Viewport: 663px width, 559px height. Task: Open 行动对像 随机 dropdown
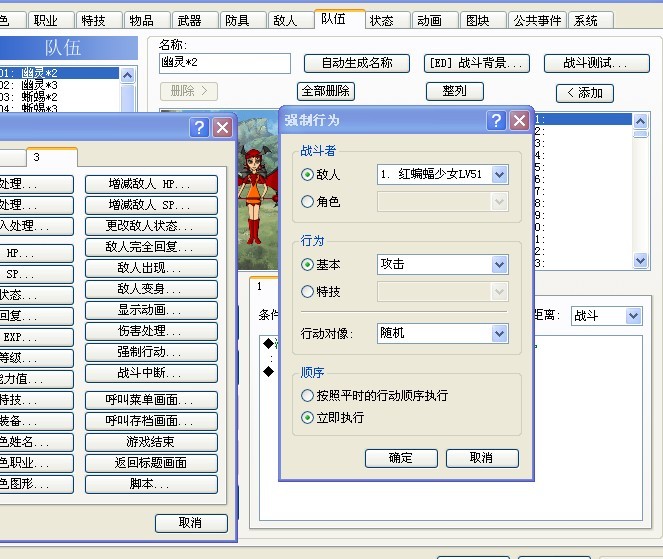[442, 334]
